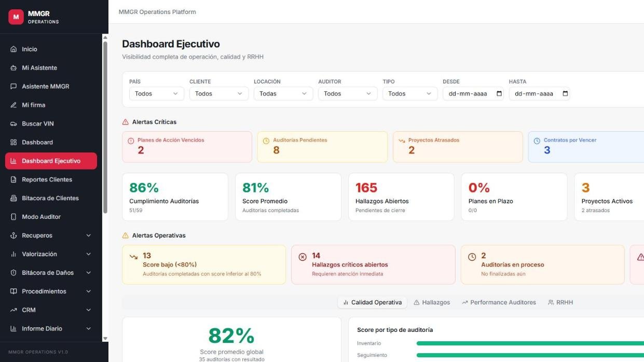Open Modo Auditor in the sidebar
The width and height of the screenshot is (644, 362).
click(x=51, y=217)
